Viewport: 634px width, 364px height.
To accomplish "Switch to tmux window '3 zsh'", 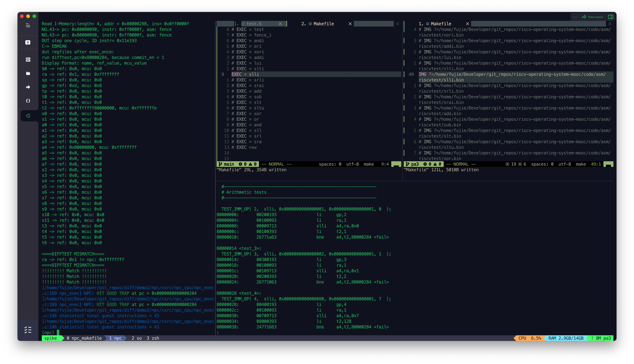I will tap(153, 338).
